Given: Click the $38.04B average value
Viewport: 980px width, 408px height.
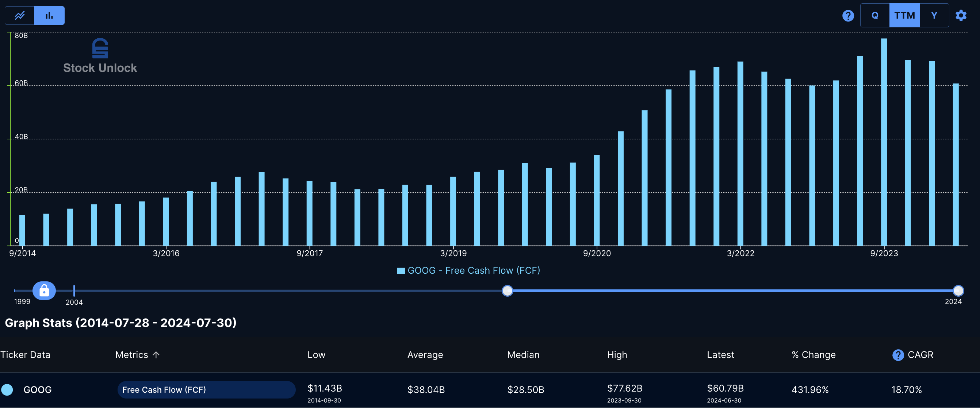Looking at the screenshot, I should pos(426,390).
